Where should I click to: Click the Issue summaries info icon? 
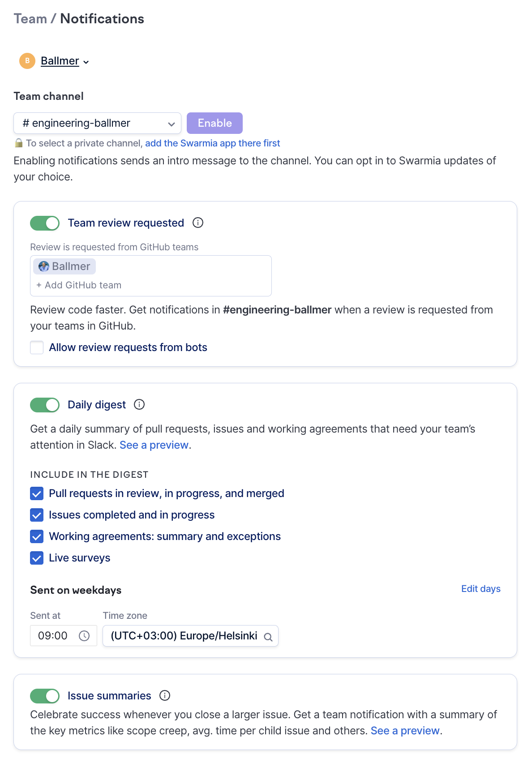point(165,695)
